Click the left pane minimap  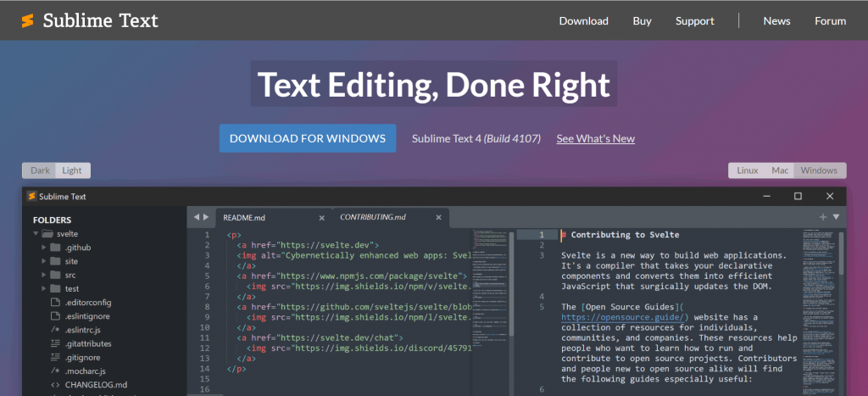[490, 288]
